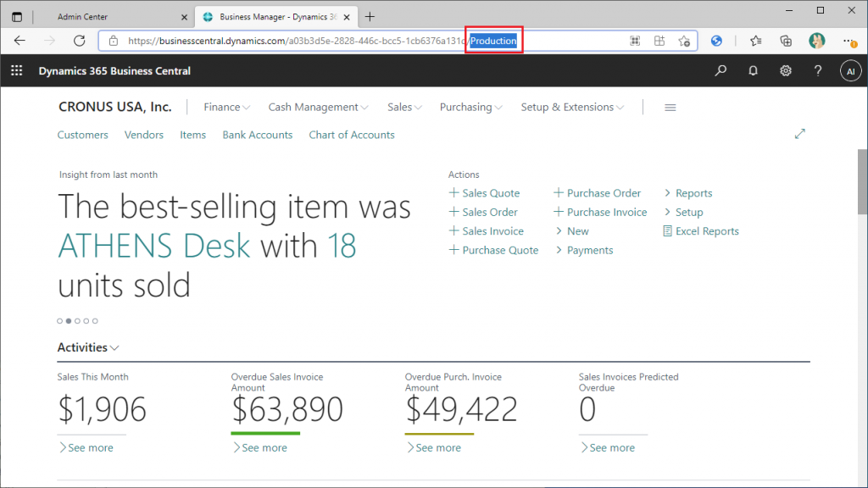Open the browser Favorites list icon

755,41
